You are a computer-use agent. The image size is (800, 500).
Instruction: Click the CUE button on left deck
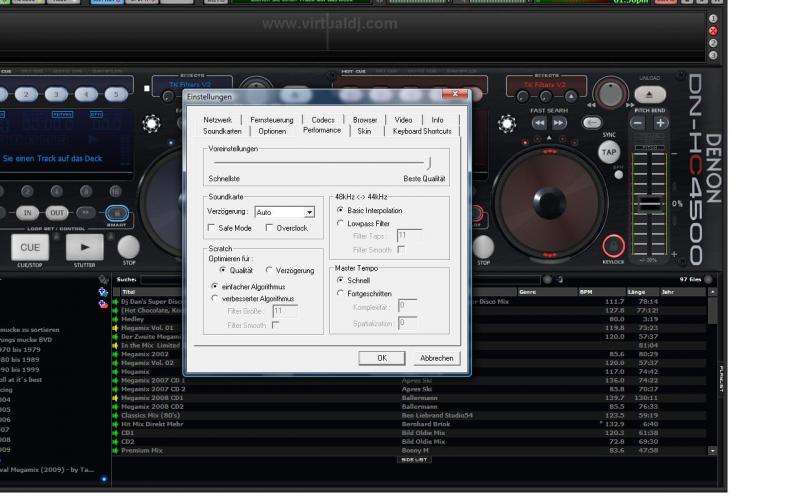click(x=30, y=247)
